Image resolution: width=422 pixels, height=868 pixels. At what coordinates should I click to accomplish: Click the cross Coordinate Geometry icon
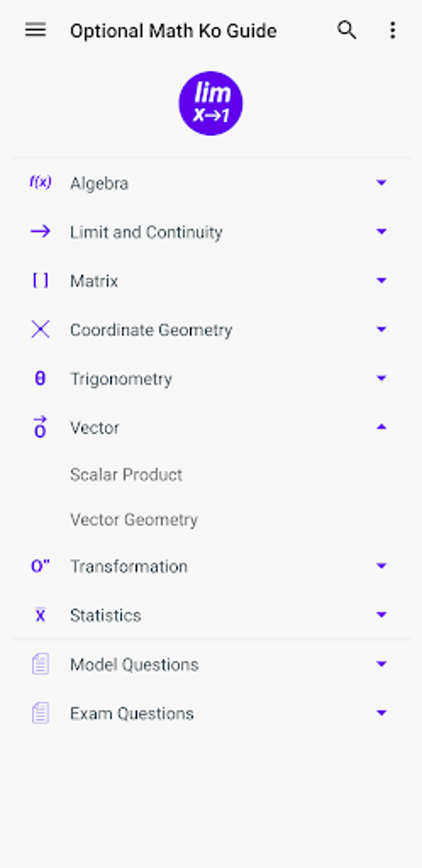click(x=41, y=329)
